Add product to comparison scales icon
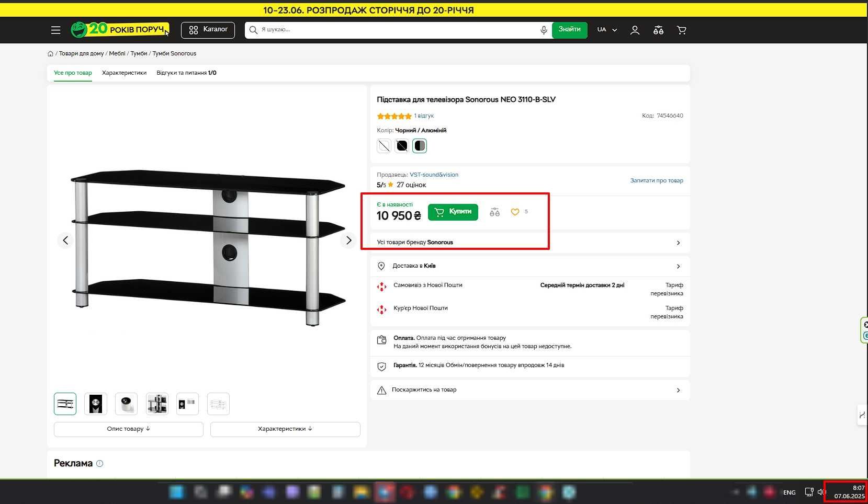 494,212
